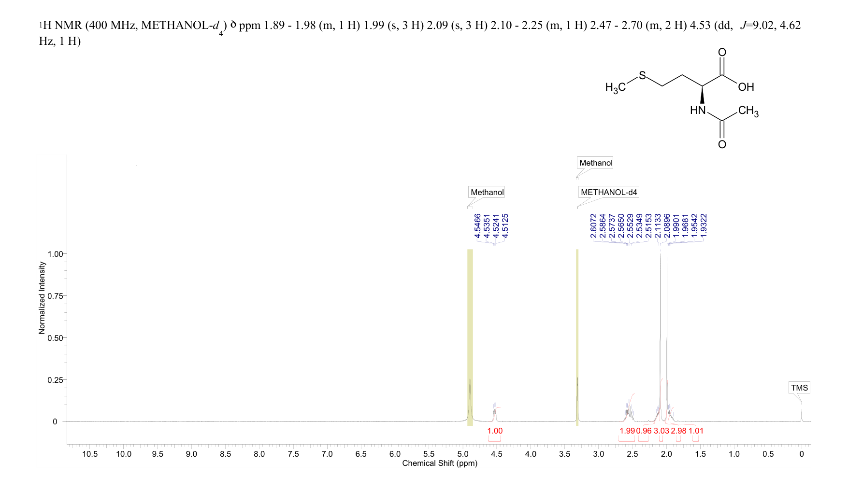Screen dimensions: 848x504
Task: Select the peak label 2.5529
Action: pyautogui.click(x=631, y=226)
